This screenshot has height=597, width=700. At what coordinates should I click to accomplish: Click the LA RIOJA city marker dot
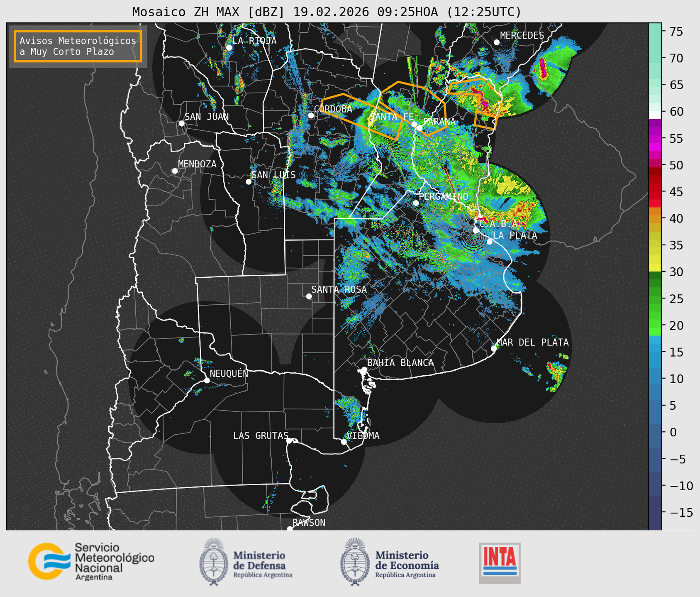click(229, 48)
